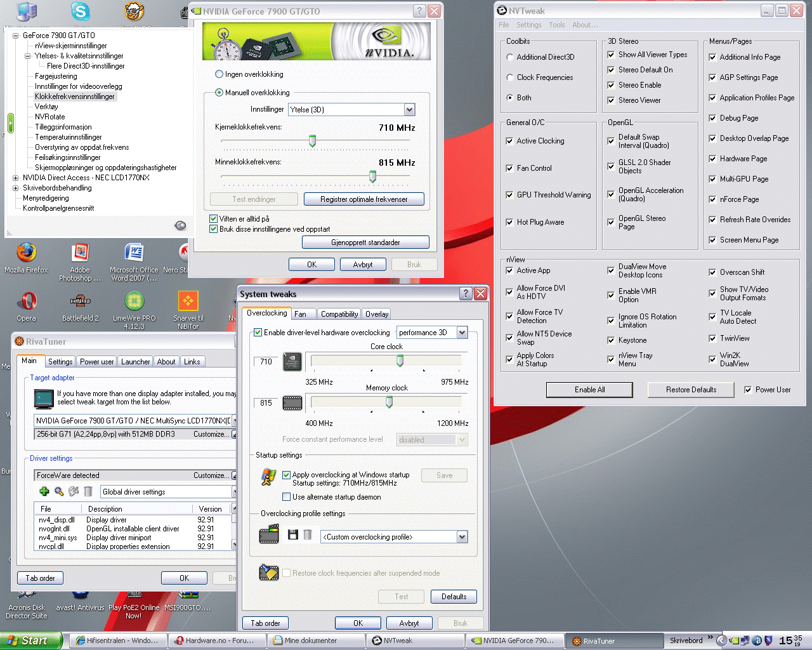Select Temperaturinnstillinger in the NVIDIA tree
Screen dimensions: 812x650
(x=69, y=137)
